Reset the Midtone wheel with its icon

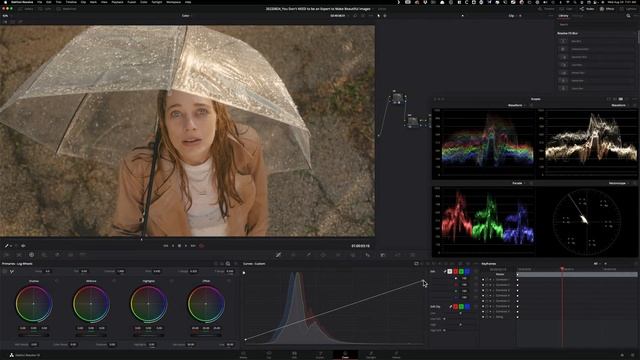(114, 281)
